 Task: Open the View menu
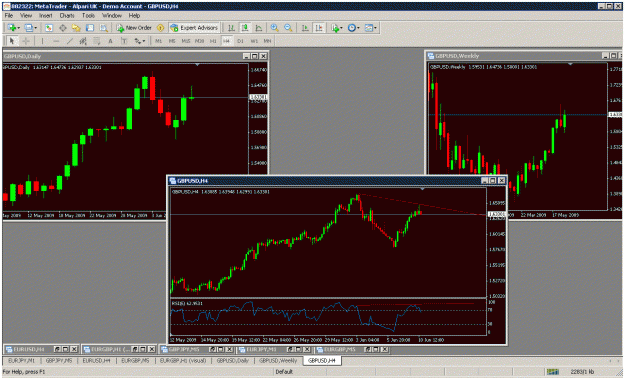26,16
